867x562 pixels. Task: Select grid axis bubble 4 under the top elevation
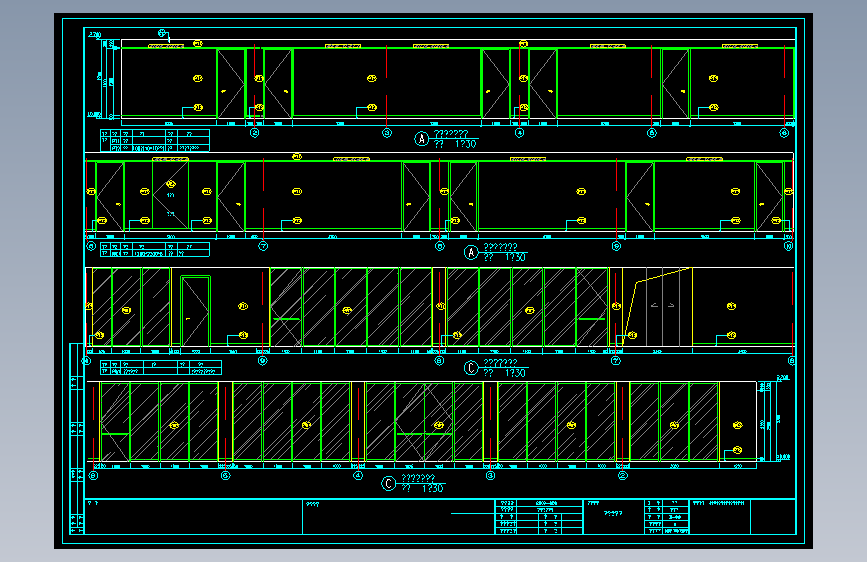tap(519, 133)
